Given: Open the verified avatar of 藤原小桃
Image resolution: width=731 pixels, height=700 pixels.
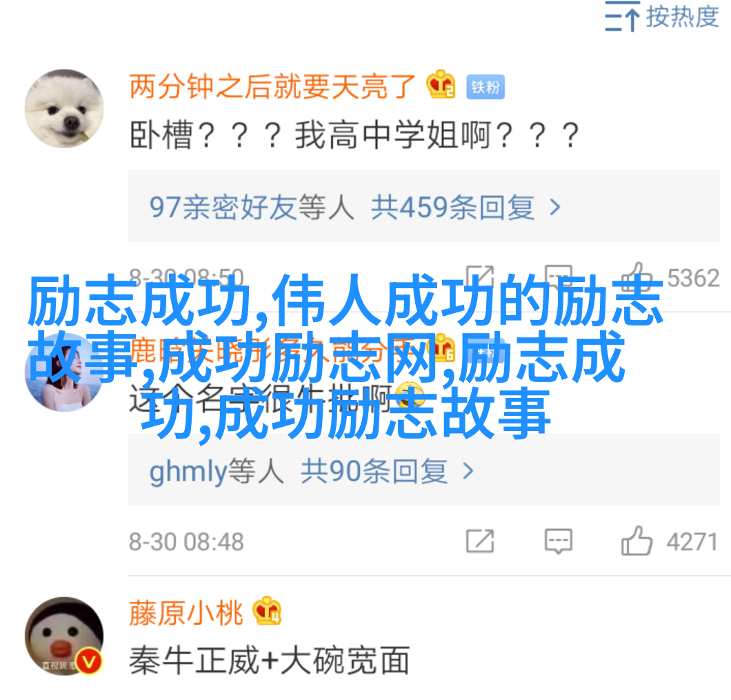Looking at the screenshot, I should point(64,636).
